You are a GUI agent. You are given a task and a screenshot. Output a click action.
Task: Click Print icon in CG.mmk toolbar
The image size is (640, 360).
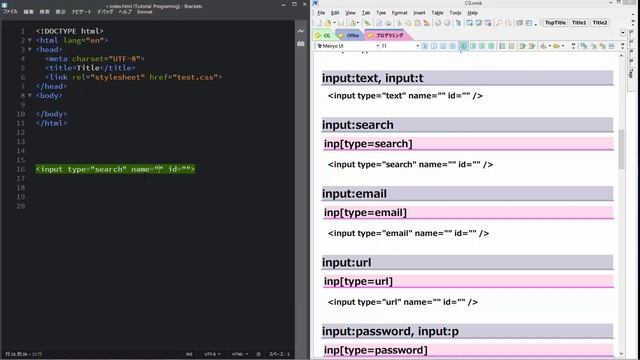[388, 23]
